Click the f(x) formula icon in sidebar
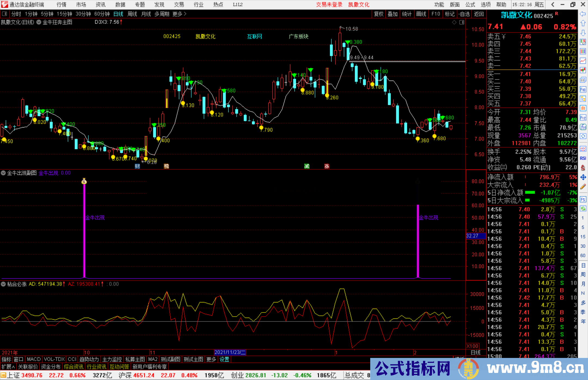Screen dimensions: 588x380 583,127
